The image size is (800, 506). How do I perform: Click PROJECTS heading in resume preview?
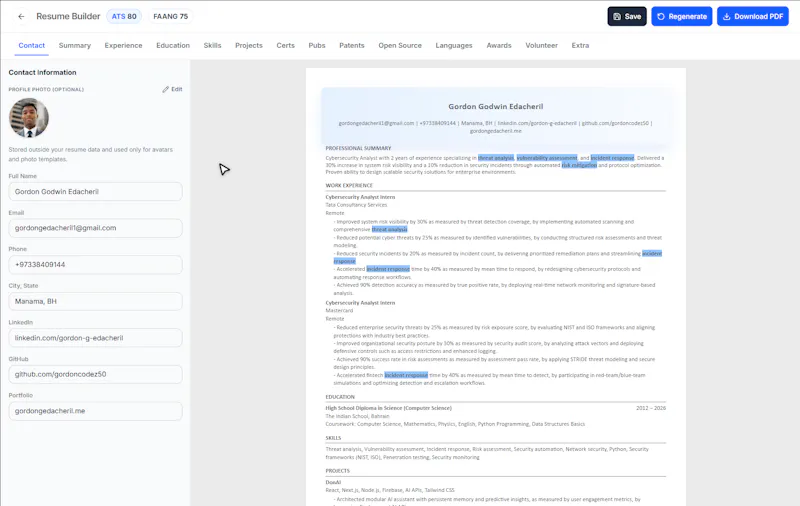coord(338,471)
